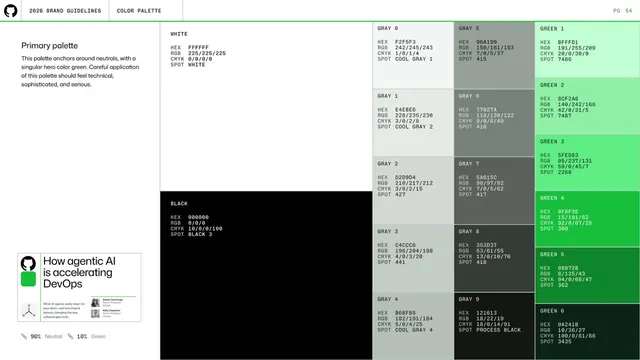Click the icon beside 90% Neutral
640x360 pixels.
24,336
